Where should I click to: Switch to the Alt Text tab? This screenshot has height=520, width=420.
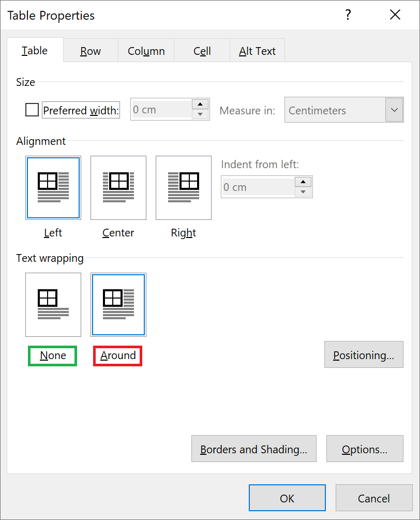(x=257, y=51)
